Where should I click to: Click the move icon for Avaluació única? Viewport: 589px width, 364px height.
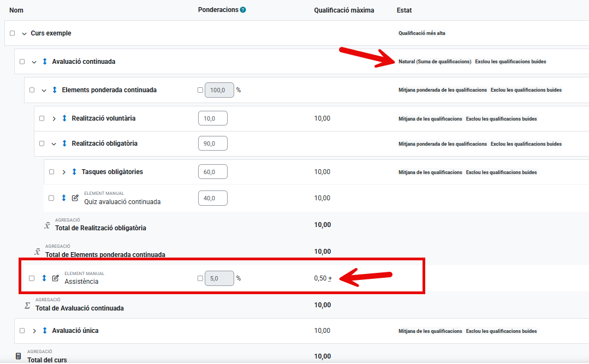coord(45,331)
